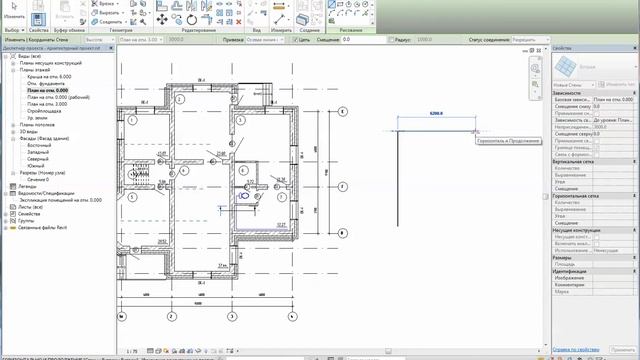The height and width of the screenshot is (360, 640).
Task: Toggle Room Bounding checkbox in properties
Action: (596, 147)
